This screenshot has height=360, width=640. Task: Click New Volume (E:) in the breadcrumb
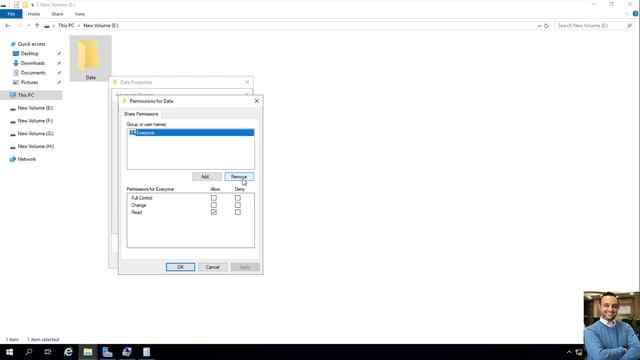[101, 26]
